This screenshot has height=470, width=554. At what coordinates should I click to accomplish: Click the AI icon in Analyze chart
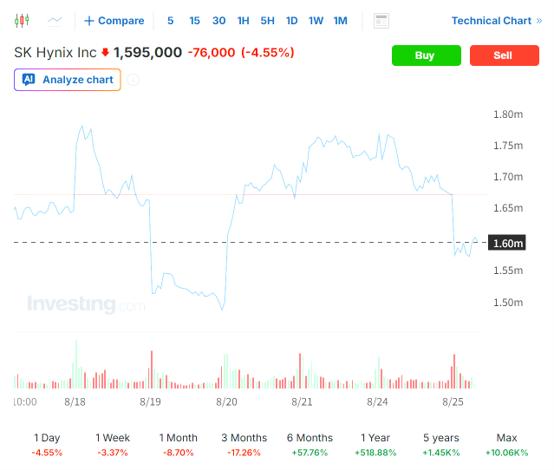pyautogui.click(x=29, y=80)
